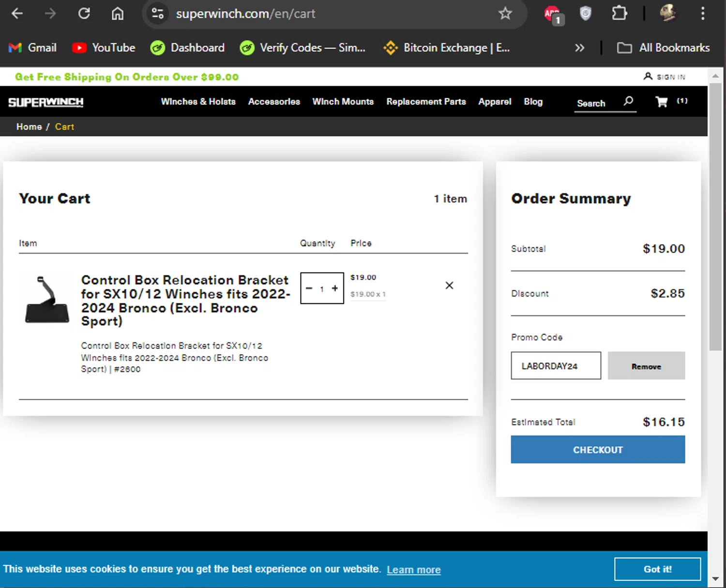
Task: Click the Home breadcrumb link
Action: (29, 127)
